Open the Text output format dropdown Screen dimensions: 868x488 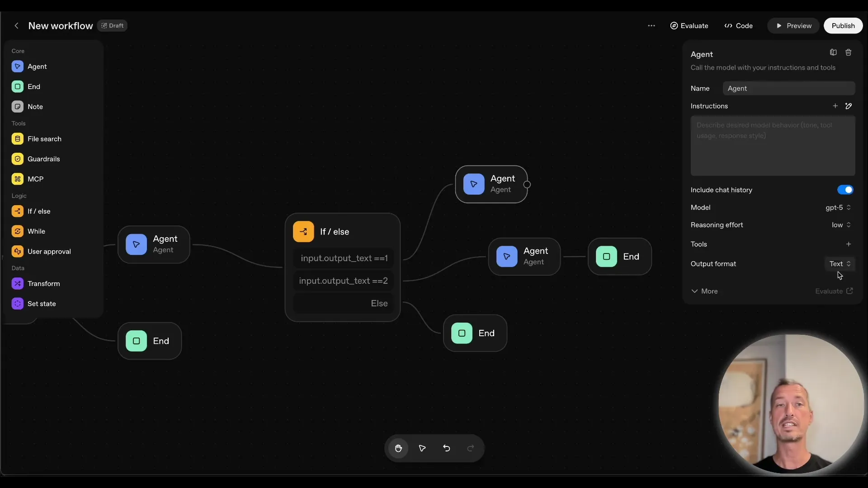pos(840,263)
